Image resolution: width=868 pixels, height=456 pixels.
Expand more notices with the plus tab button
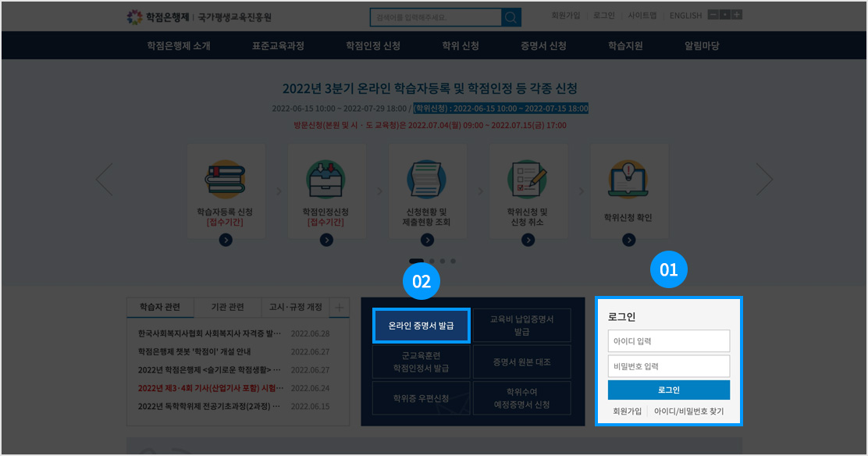340,308
